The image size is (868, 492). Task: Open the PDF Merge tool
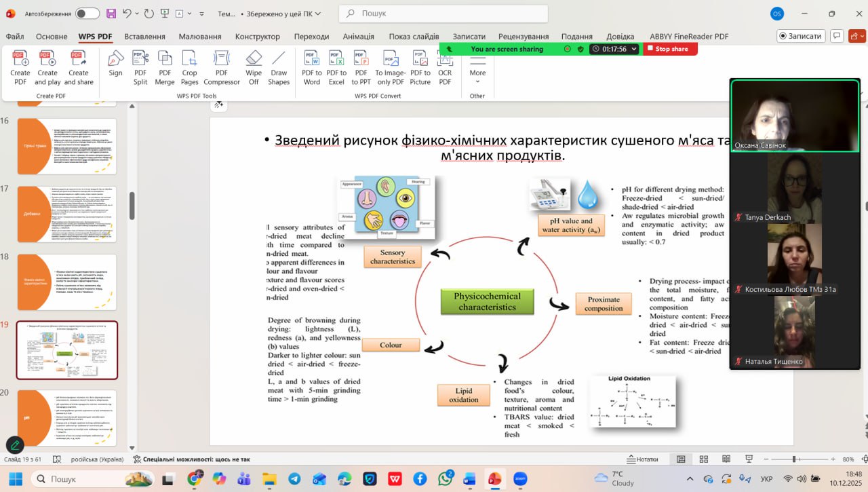pyautogui.click(x=165, y=68)
